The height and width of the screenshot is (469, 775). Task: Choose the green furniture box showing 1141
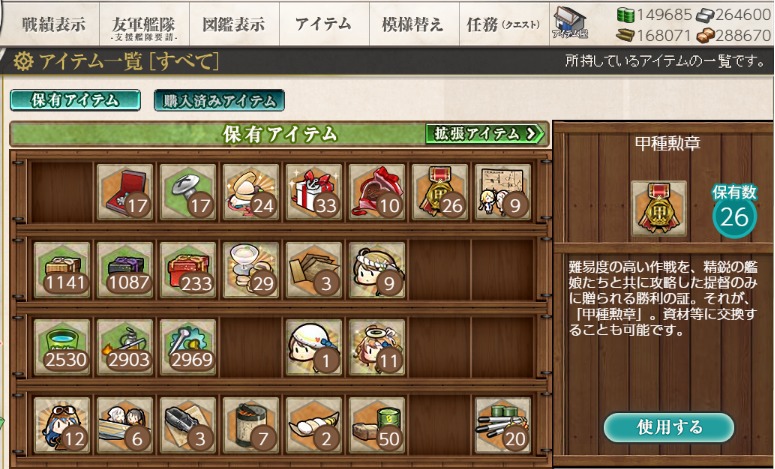(x=62, y=270)
